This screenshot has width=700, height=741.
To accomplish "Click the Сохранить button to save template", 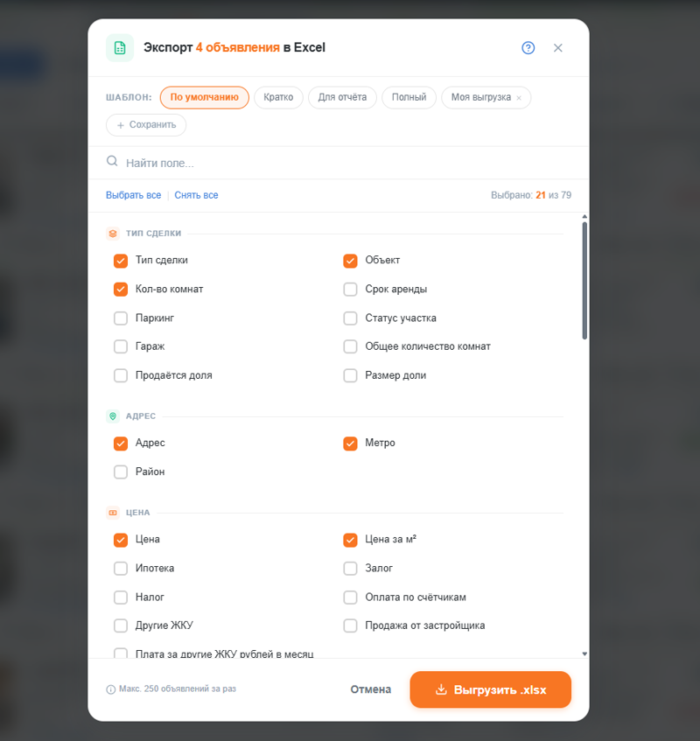I will (145, 125).
